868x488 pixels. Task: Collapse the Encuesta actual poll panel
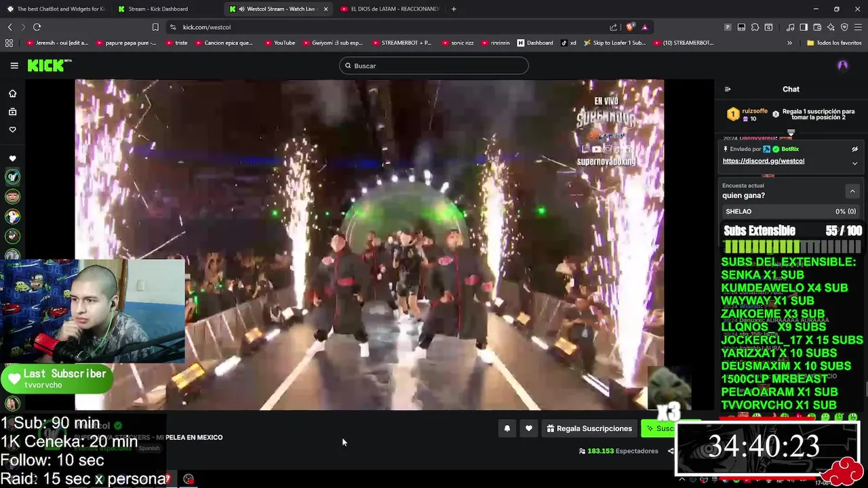click(852, 191)
